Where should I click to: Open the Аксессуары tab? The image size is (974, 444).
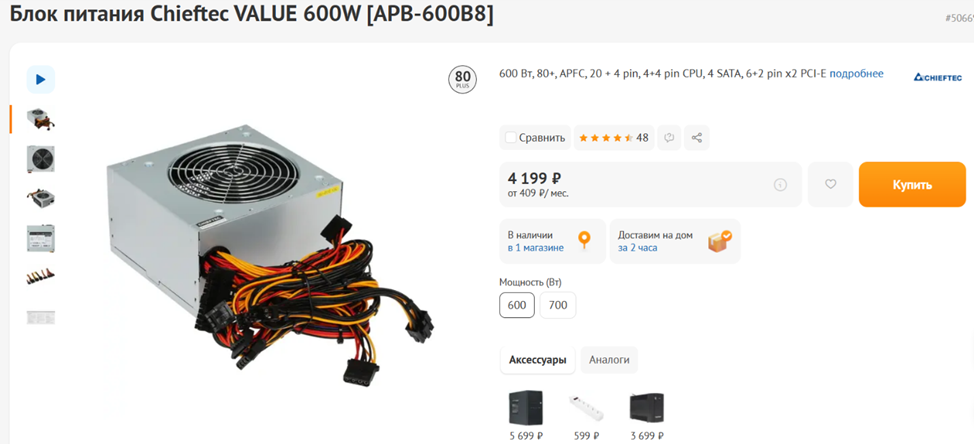[x=538, y=360]
